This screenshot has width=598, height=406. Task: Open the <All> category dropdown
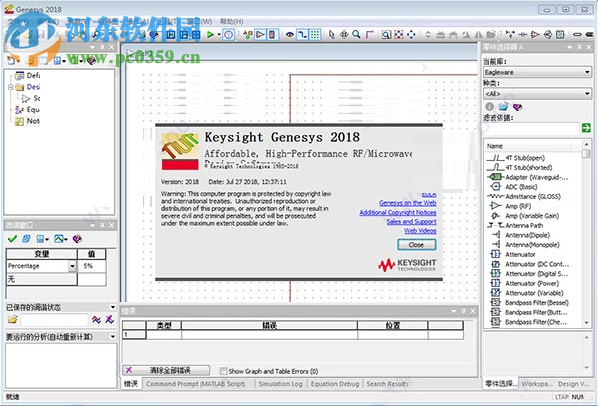(537, 93)
